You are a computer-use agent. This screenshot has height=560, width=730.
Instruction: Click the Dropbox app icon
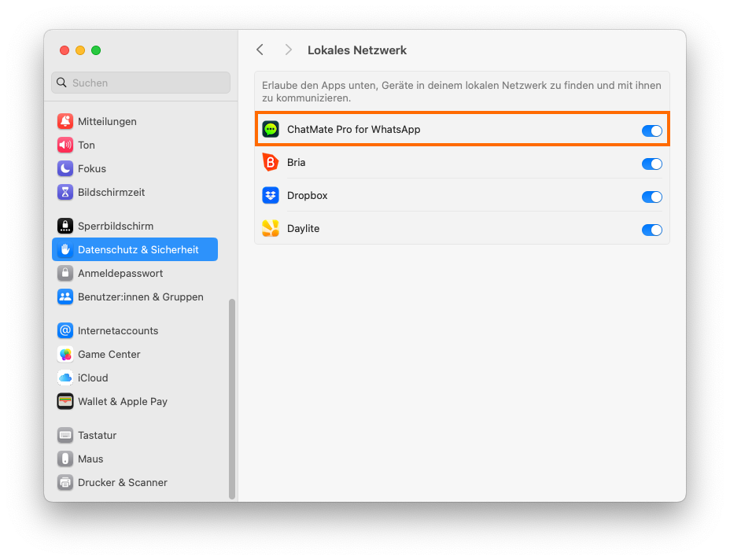271,196
